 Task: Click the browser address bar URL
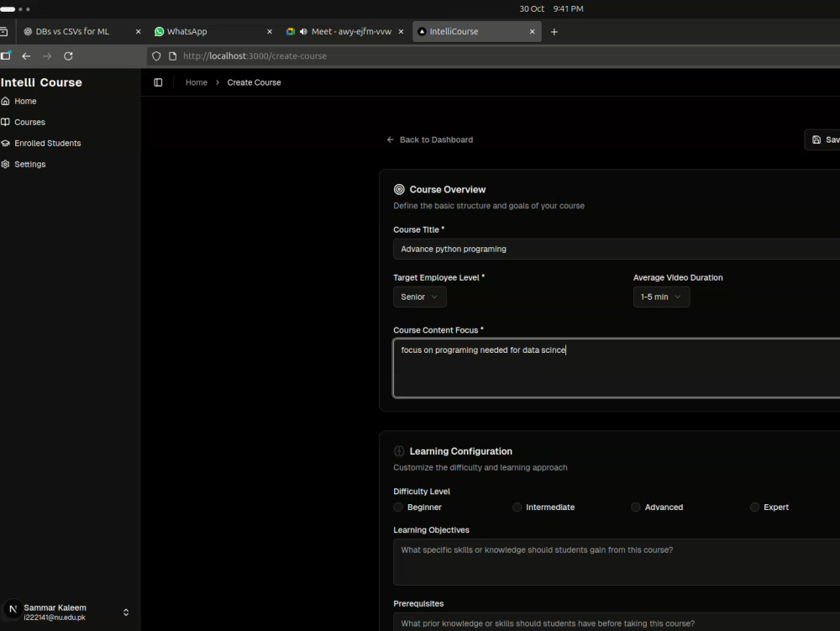[x=255, y=55]
